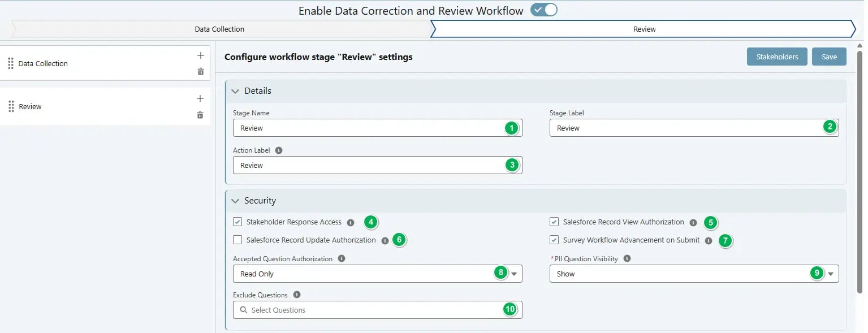Viewport: 868px width, 333px height.
Task: Click info icon for Salesforce Record Update Authorization
Action: (385, 241)
